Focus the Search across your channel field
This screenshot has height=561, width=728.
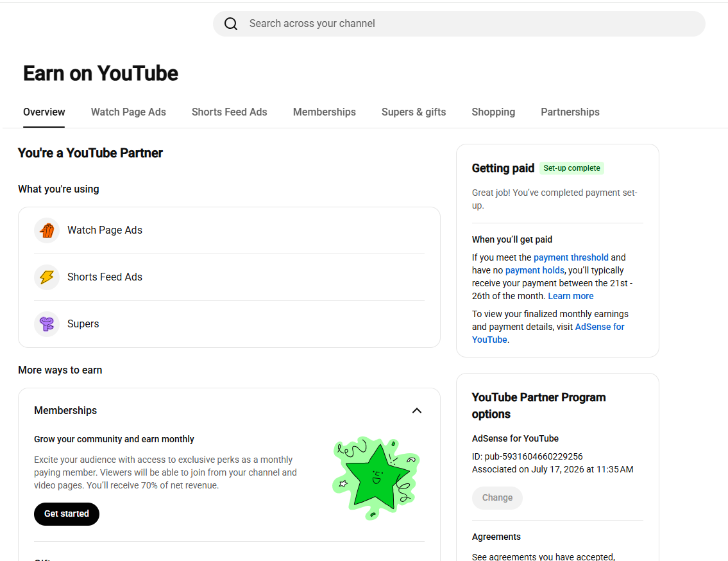(459, 24)
